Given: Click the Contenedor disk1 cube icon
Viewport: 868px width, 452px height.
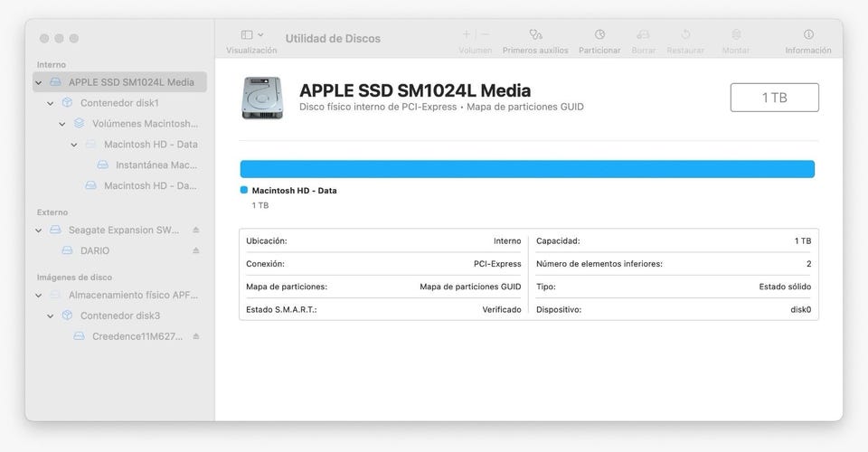Looking at the screenshot, I should pyautogui.click(x=67, y=102).
